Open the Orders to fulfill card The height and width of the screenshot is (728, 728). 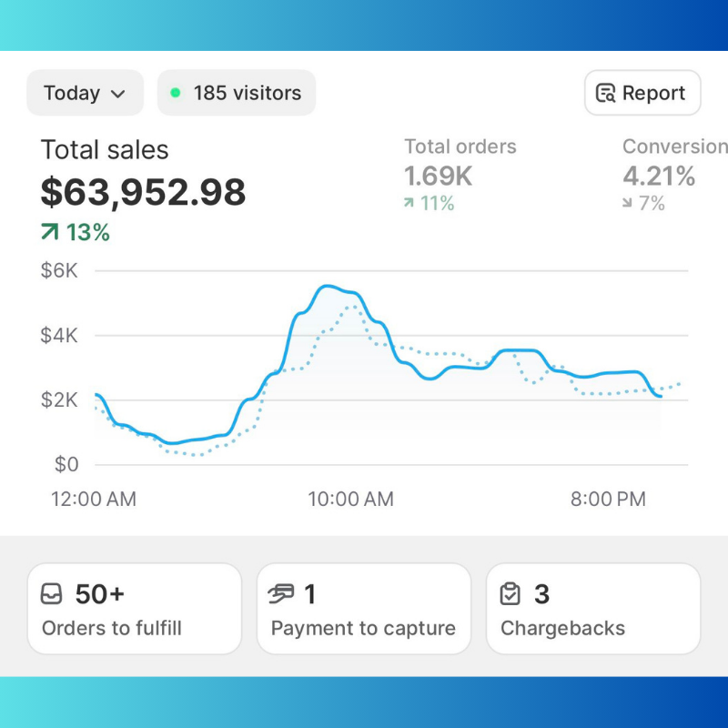135,609
